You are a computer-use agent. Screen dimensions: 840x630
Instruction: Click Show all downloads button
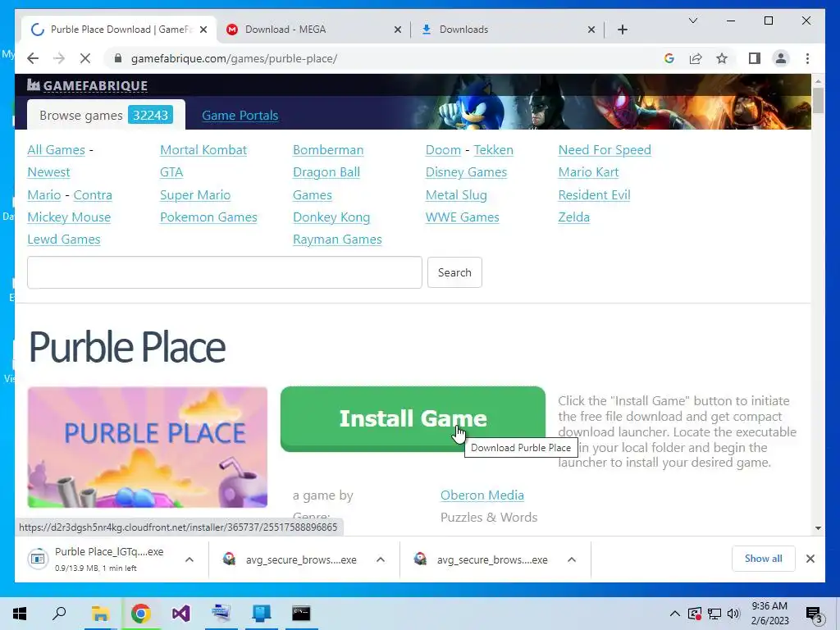764,559
